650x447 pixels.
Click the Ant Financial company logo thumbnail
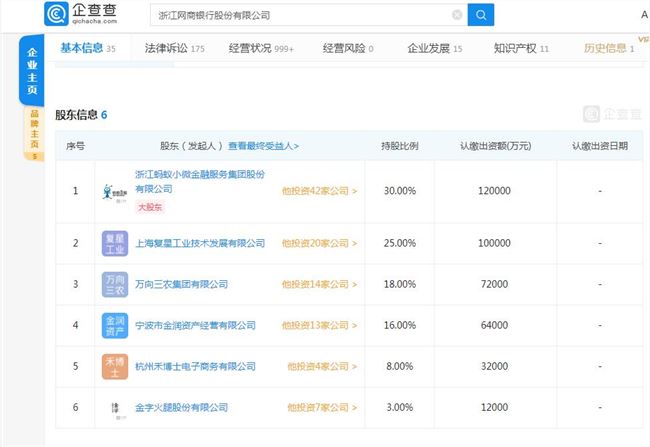(x=115, y=192)
